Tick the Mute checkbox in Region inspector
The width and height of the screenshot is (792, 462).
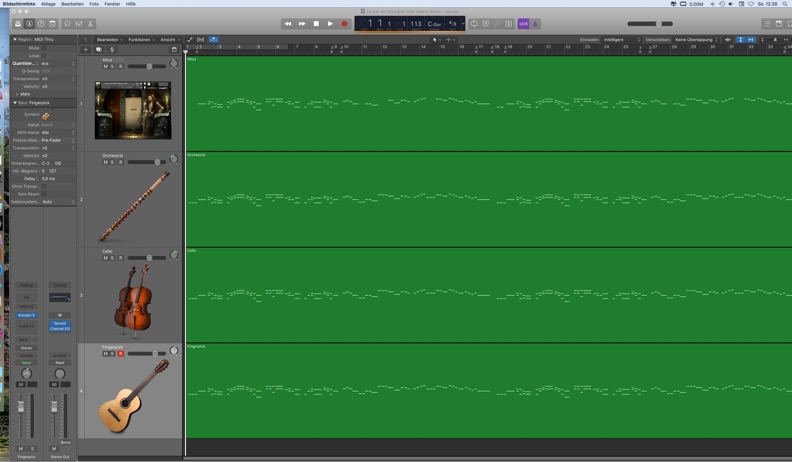[44, 48]
